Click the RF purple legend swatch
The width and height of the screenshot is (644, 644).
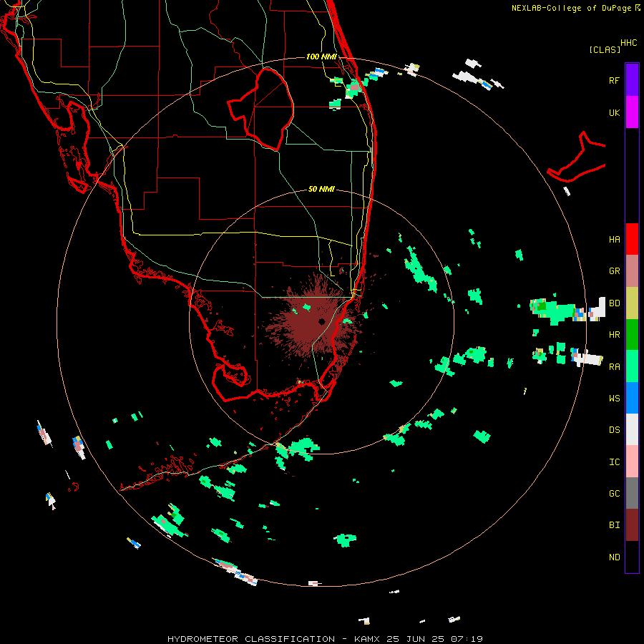click(632, 80)
